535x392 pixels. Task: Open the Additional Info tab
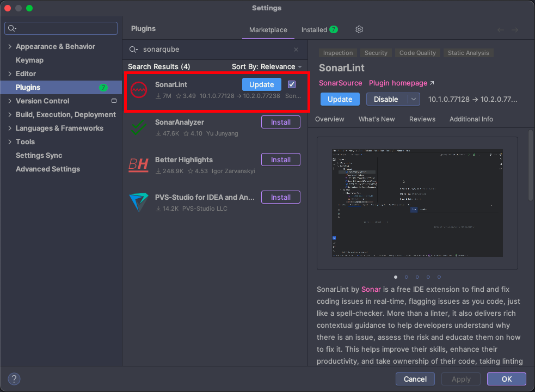coord(471,119)
